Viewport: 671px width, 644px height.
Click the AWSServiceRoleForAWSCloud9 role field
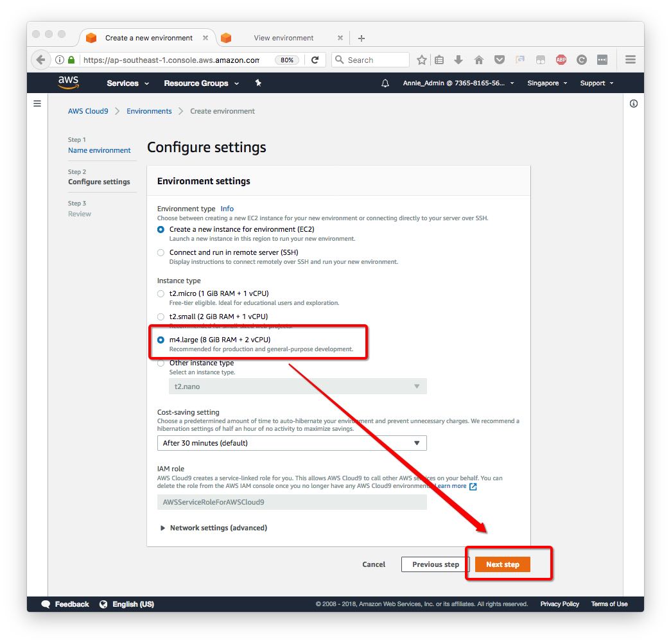coord(292,502)
